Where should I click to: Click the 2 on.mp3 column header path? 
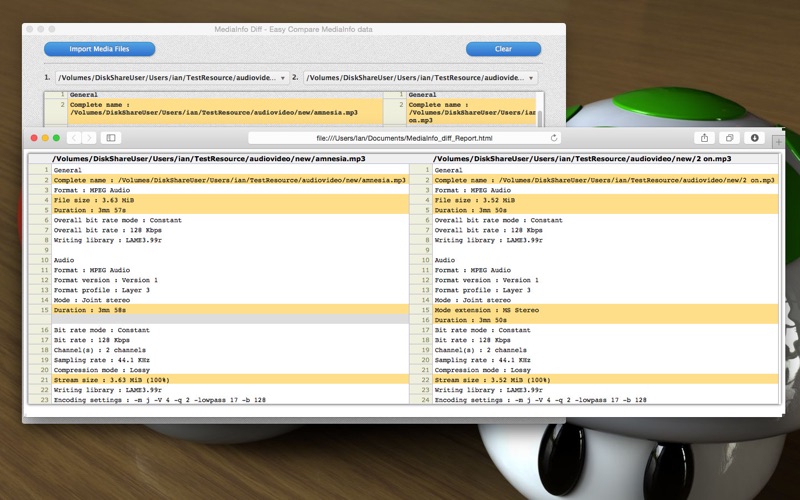tap(582, 159)
